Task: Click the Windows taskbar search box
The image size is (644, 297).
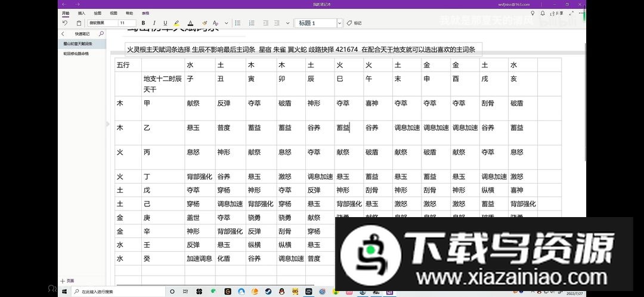Action: pyautogui.click(x=101, y=292)
